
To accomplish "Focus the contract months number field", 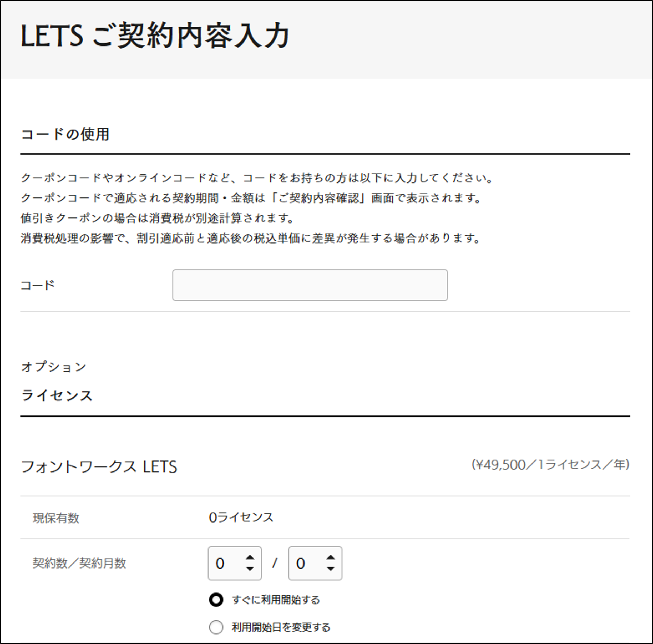I will pos(306,563).
